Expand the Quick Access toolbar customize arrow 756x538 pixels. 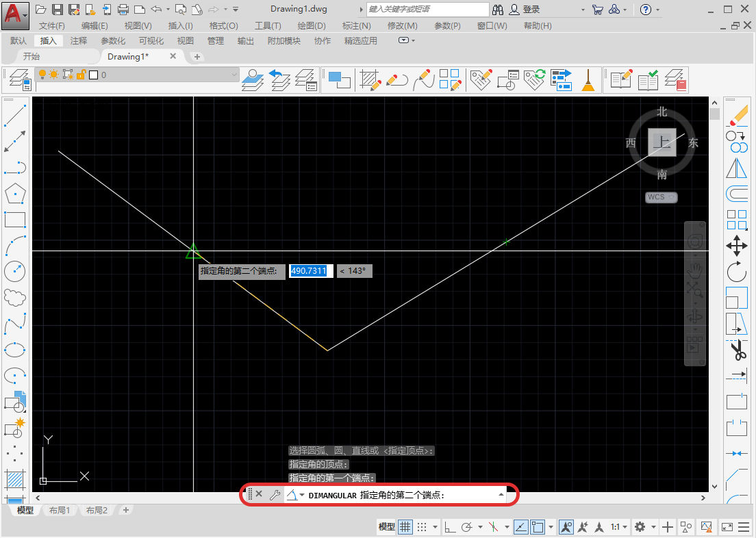pyautogui.click(x=236, y=9)
